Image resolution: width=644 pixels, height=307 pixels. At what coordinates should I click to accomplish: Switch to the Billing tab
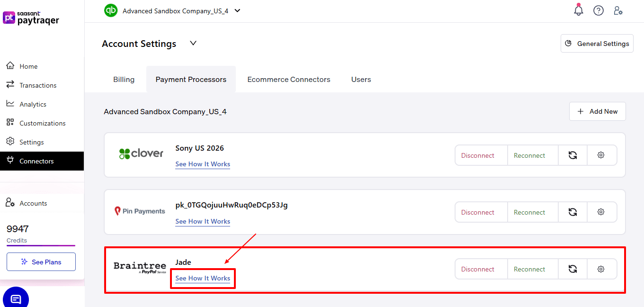[124, 80]
